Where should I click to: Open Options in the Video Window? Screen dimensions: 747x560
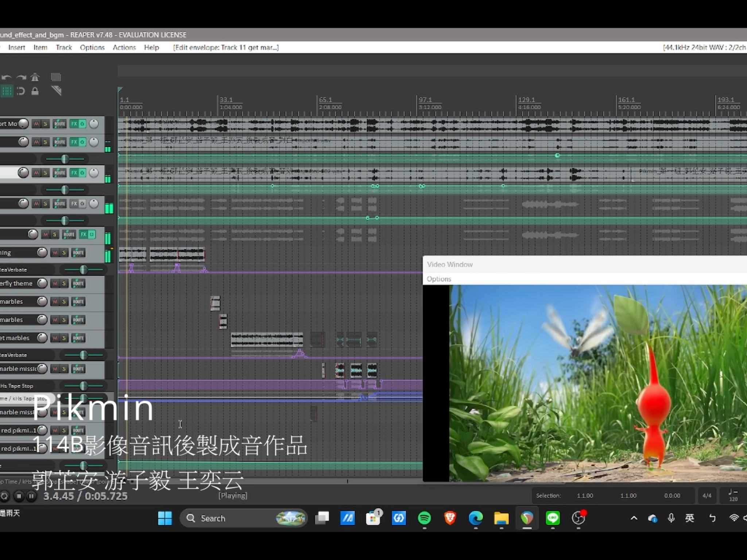coord(439,279)
